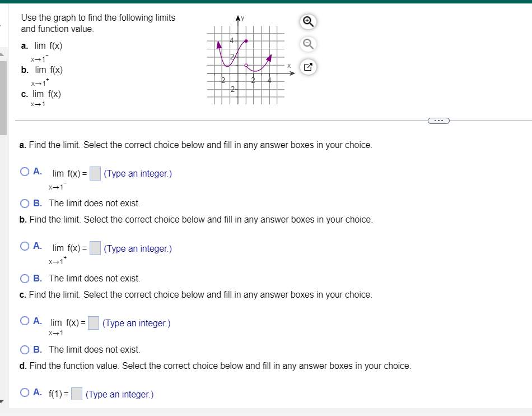532x416 pixels.
Task: Click the f(1) answer box
Action: pos(77,394)
